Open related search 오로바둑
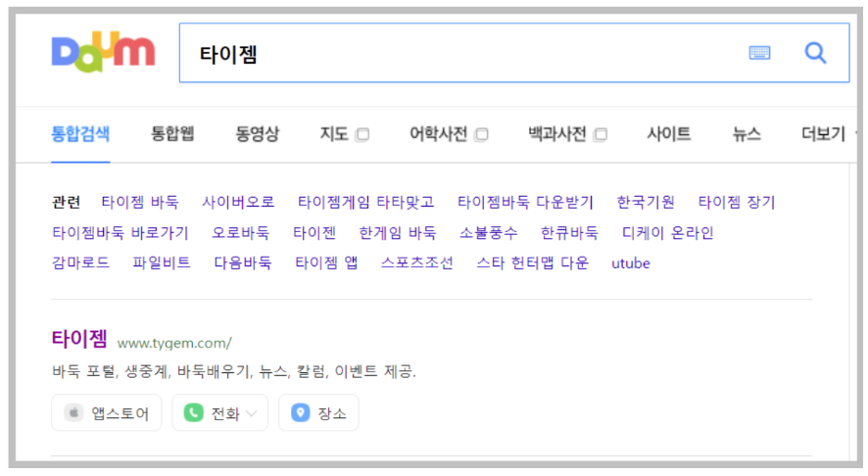 (240, 232)
